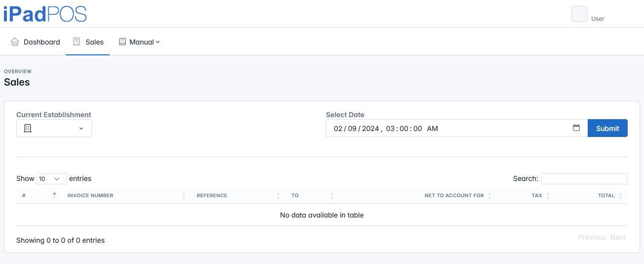644x264 pixels.
Task: Click the establishment building icon
Action: click(x=28, y=129)
